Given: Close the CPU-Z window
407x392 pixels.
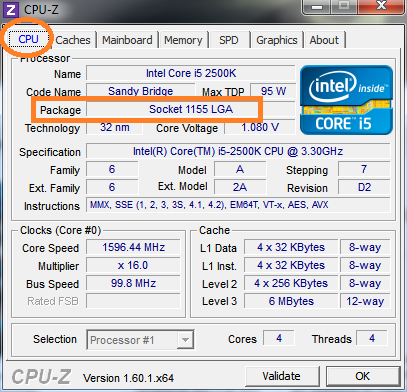Looking at the screenshot, I should [x=381, y=6].
